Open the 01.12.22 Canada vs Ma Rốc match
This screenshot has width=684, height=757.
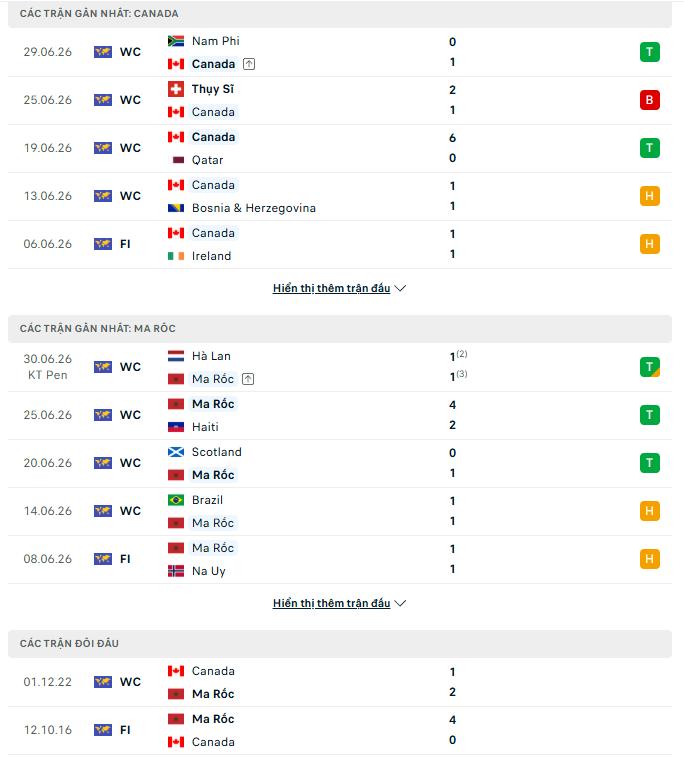coord(340,682)
